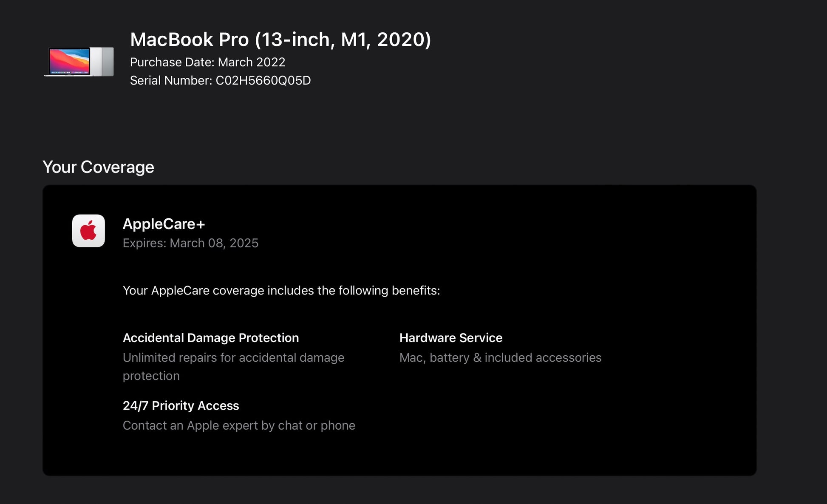Open the Accidental Damage Protection benefit heading
This screenshot has height=504, width=827.
210,338
